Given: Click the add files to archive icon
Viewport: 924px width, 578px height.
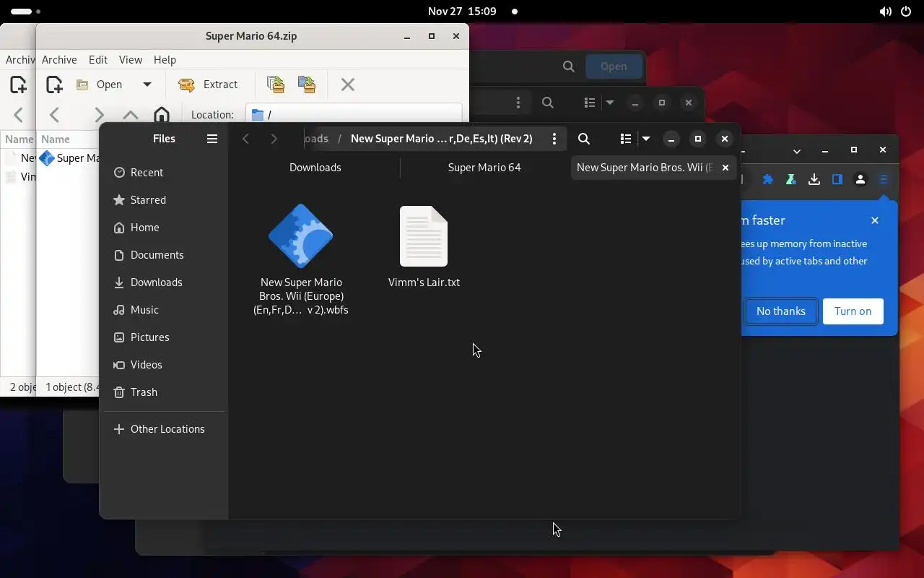Looking at the screenshot, I should (275, 85).
